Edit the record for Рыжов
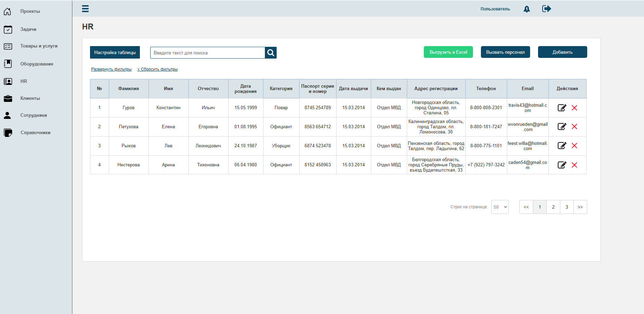 [562, 146]
